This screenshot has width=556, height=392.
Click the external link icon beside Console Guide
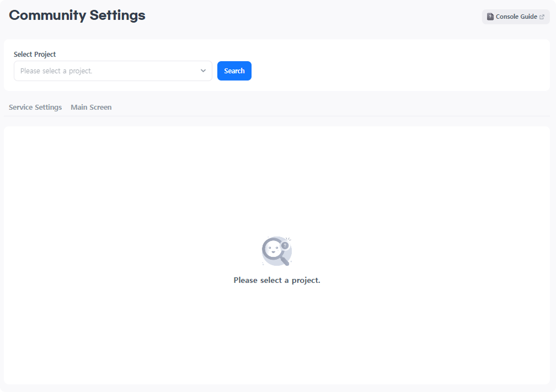(542, 17)
